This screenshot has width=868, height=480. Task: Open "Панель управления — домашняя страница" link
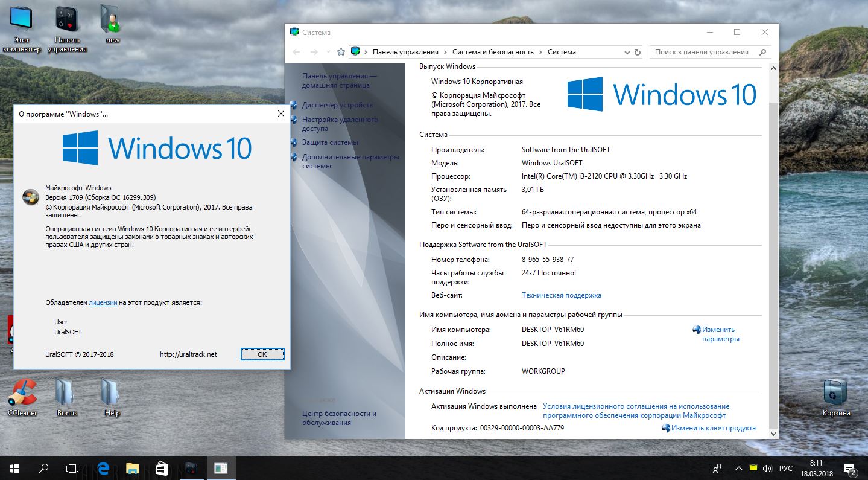(x=340, y=81)
